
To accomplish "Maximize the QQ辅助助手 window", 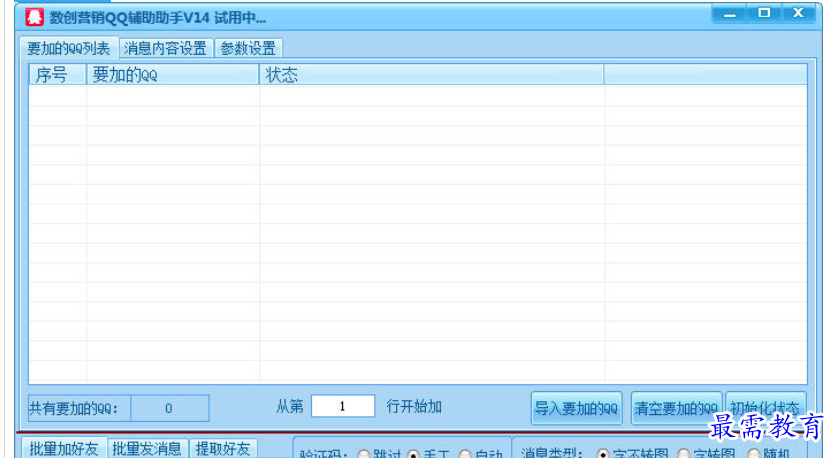I will coord(764,14).
